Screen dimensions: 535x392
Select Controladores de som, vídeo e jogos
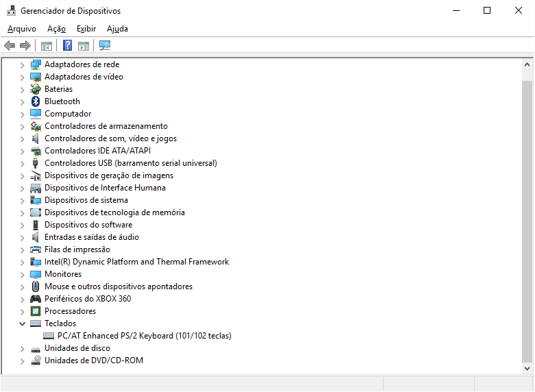(110, 138)
